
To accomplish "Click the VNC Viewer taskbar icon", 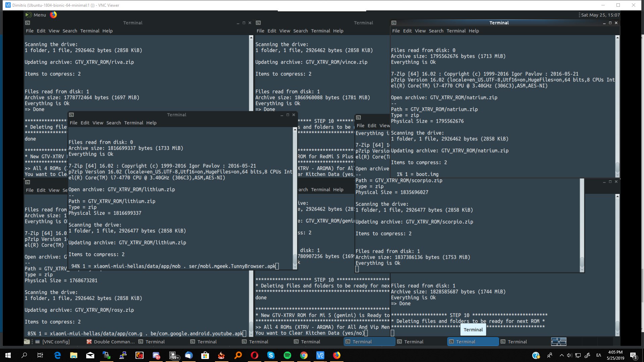I will (320, 355).
